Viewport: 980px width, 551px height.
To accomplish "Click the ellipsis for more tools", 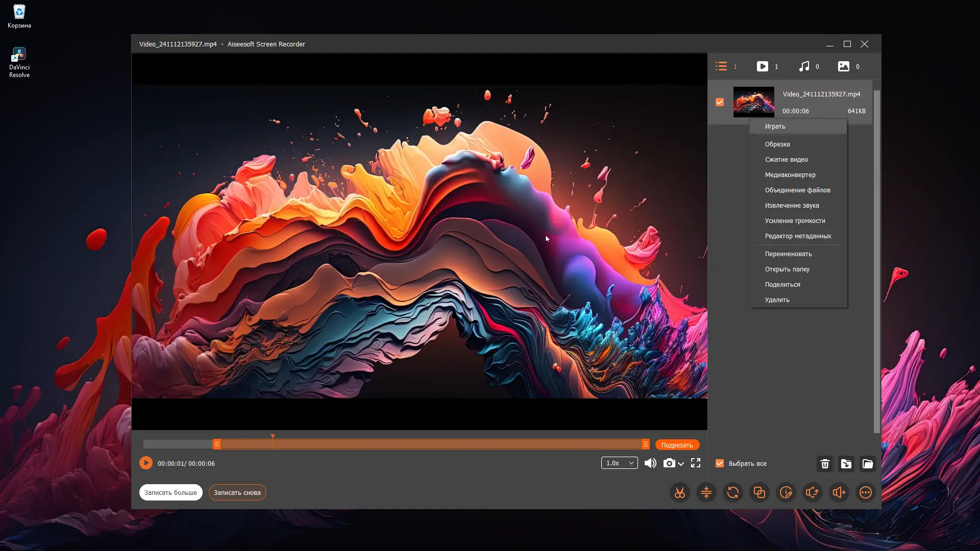I will click(866, 492).
